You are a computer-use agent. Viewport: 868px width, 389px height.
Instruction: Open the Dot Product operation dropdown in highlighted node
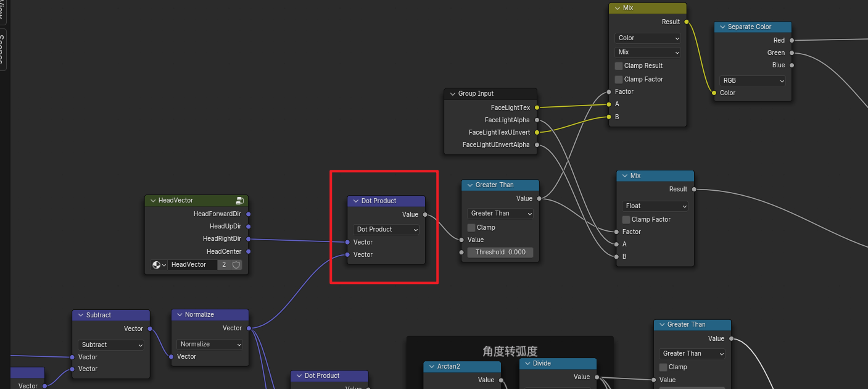click(386, 230)
